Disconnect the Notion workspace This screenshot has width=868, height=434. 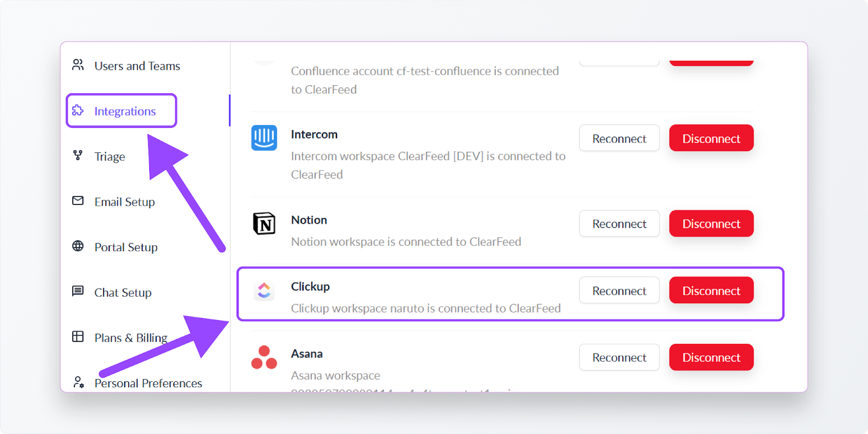pyautogui.click(x=711, y=224)
